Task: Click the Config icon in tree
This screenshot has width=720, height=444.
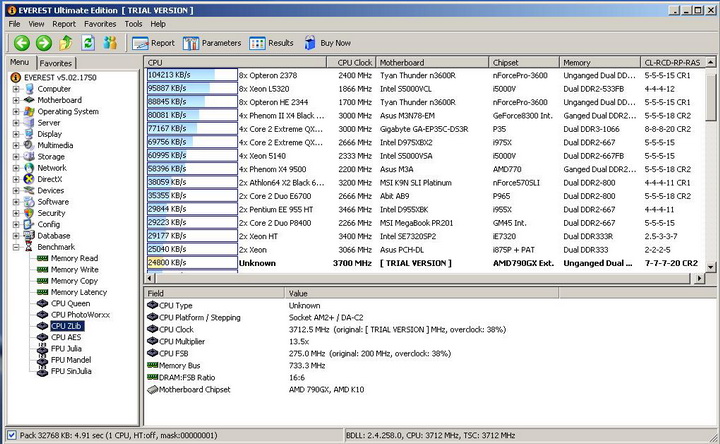Action: [x=29, y=224]
